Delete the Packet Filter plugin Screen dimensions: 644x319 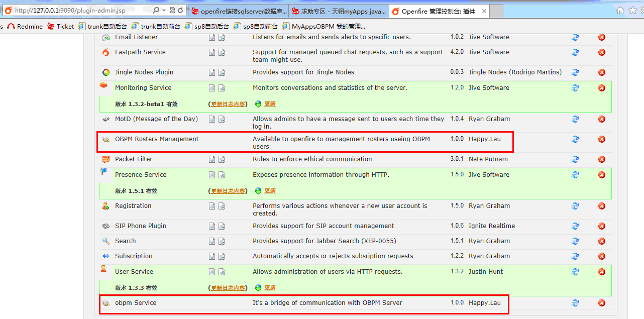(x=602, y=159)
